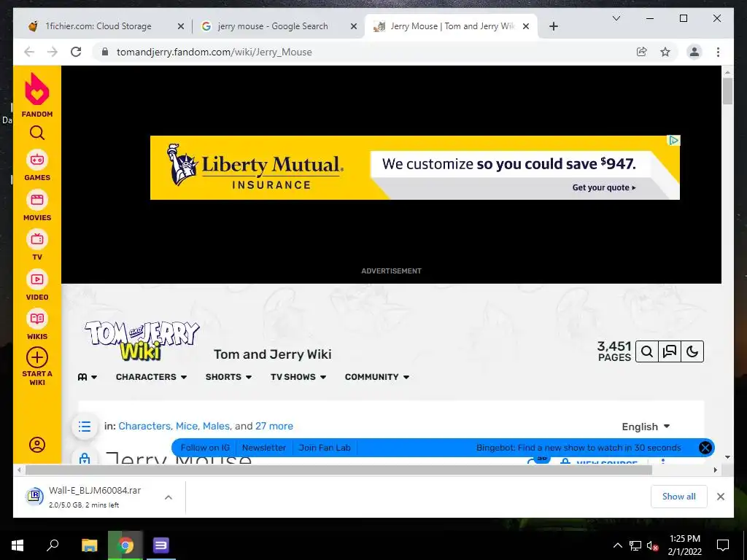Open Chrome three-dot menu
Image resolution: width=747 pixels, height=560 pixels.
[718, 52]
